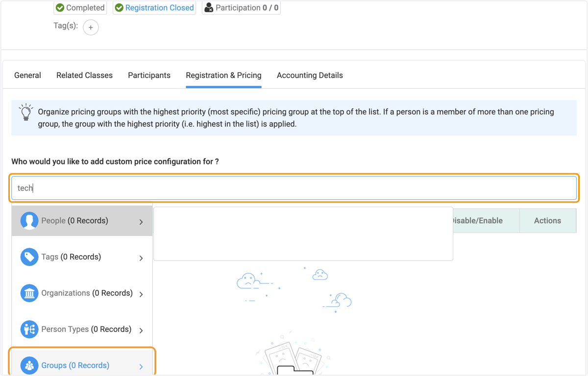
Task: Switch to the General tab
Action: [x=27, y=75]
